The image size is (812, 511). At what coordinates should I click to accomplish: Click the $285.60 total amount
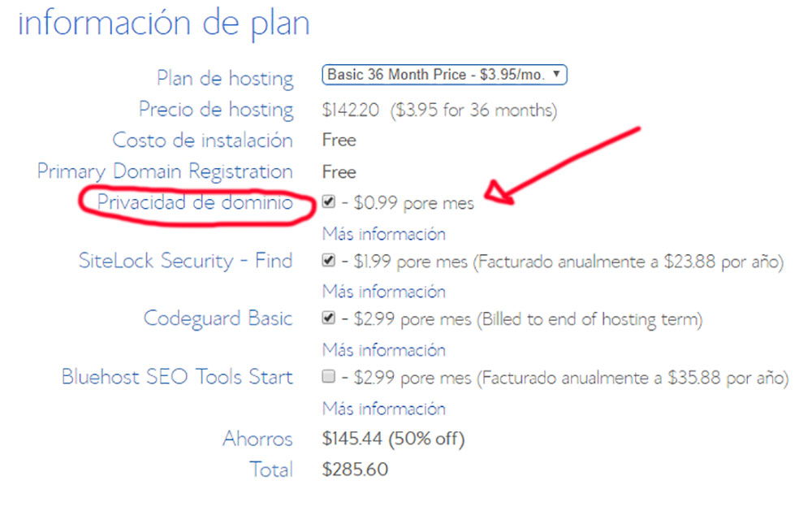[356, 470]
